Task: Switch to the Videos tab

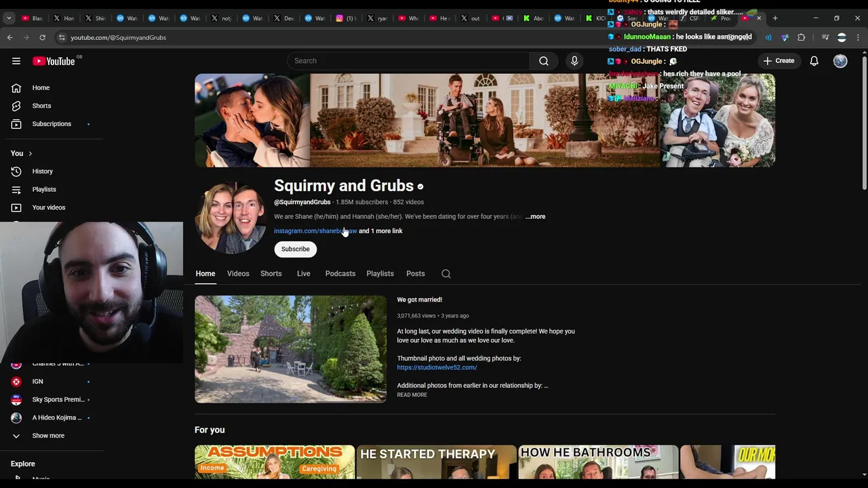Action: click(238, 274)
